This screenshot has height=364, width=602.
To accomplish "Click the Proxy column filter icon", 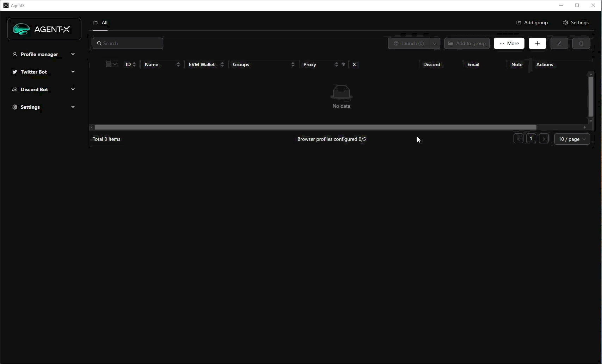I will tap(344, 64).
